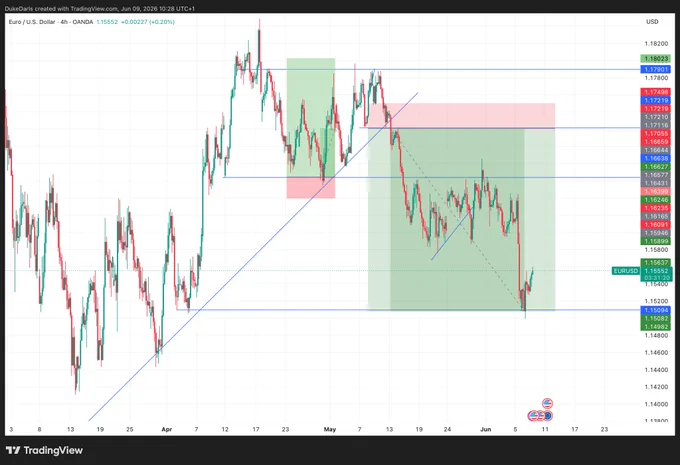
Task: Select the green 1.15637 price label
Action: coord(656,262)
